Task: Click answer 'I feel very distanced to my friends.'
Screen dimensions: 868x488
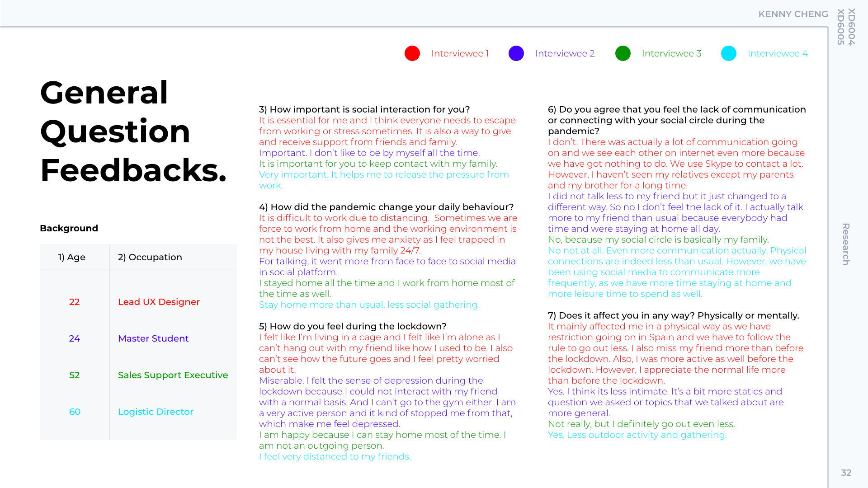Action: (335, 456)
